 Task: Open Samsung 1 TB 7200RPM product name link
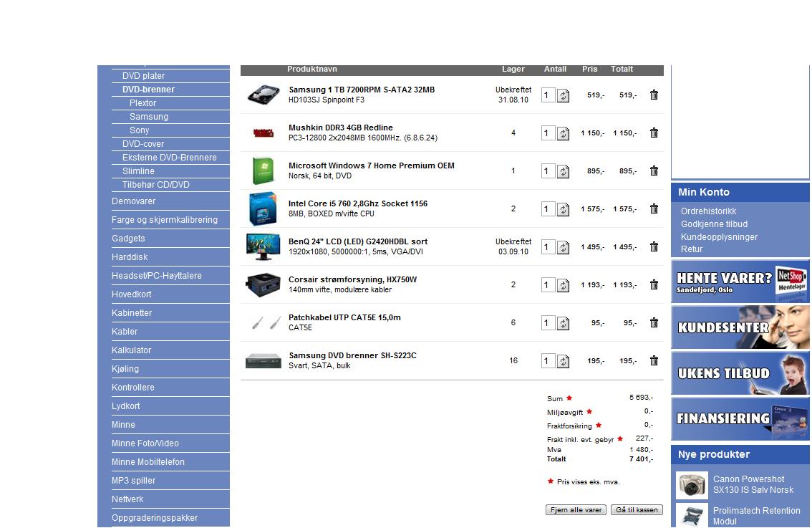click(362, 90)
